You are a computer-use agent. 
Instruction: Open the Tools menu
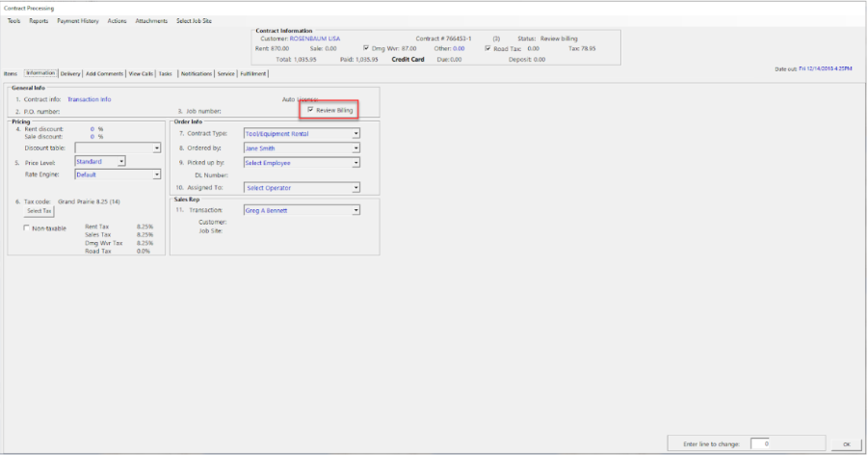pos(13,21)
